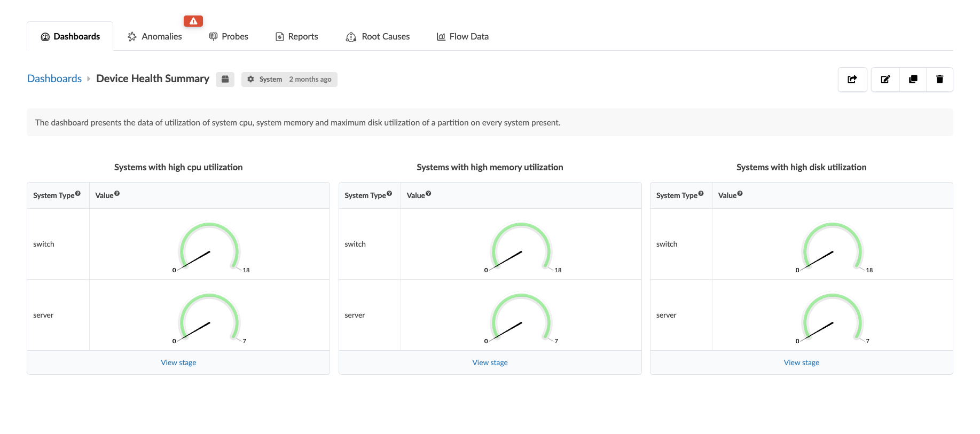The height and width of the screenshot is (434, 980).
Task: Click View stage under disk utilization
Action: pos(801,362)
